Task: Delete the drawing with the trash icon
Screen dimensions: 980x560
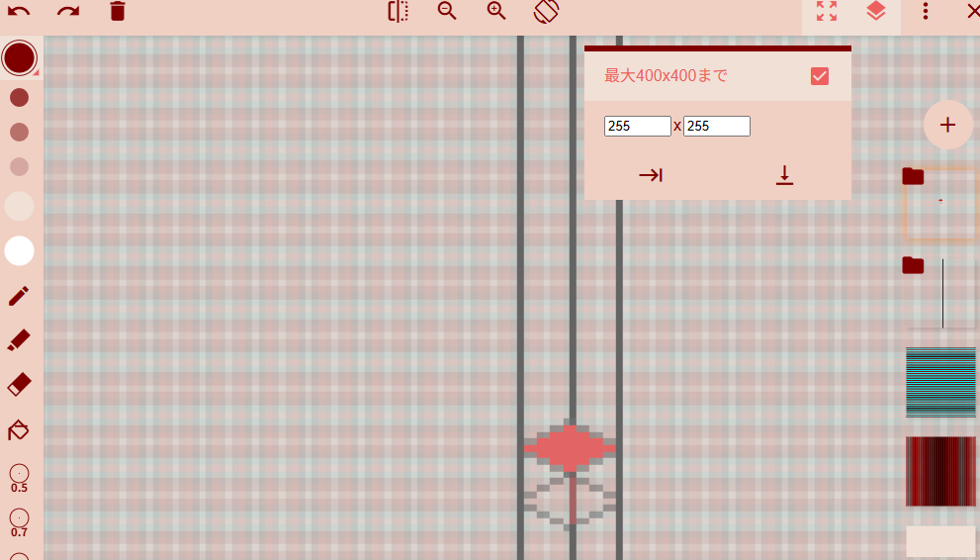Action: 118,12
